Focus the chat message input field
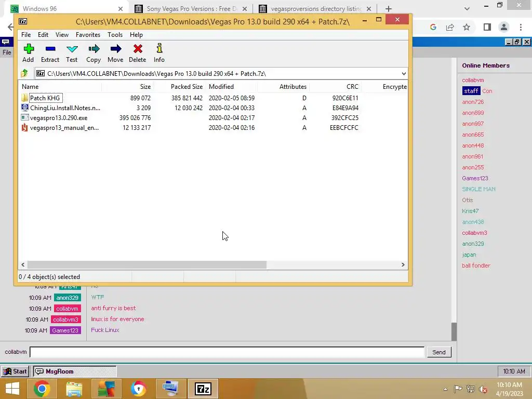This screenshot has width=532, height=399. pyautogui.click(x=227, y=352)
